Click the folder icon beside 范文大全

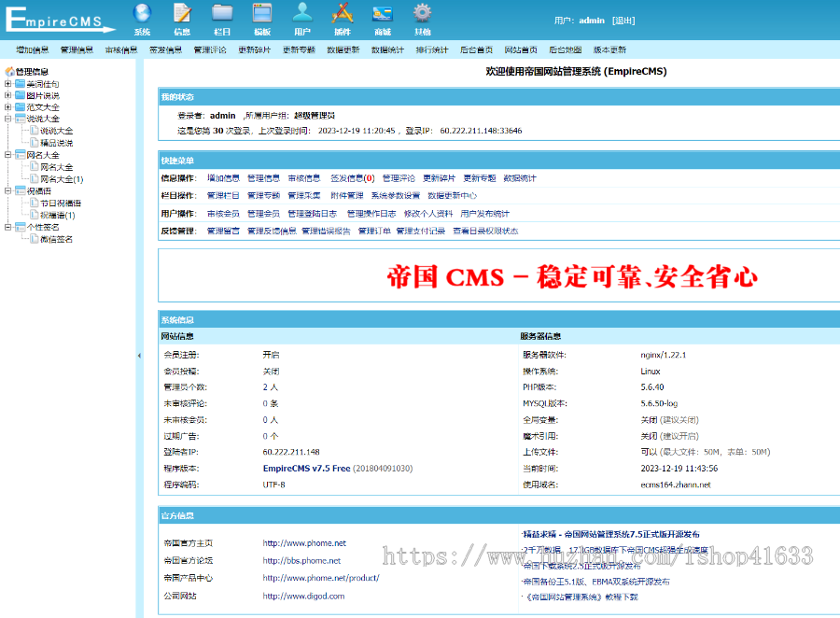21,107
